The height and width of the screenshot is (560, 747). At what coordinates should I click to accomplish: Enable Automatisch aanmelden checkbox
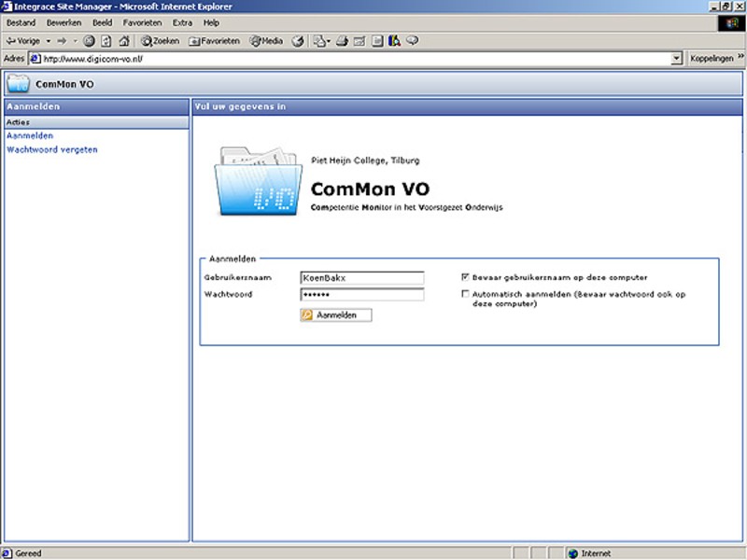tap(465, 294)
